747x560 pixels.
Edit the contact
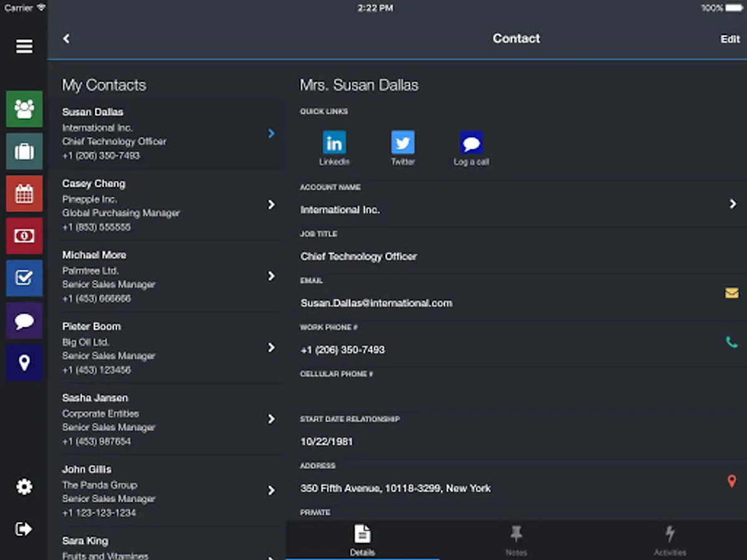point(730,39)
